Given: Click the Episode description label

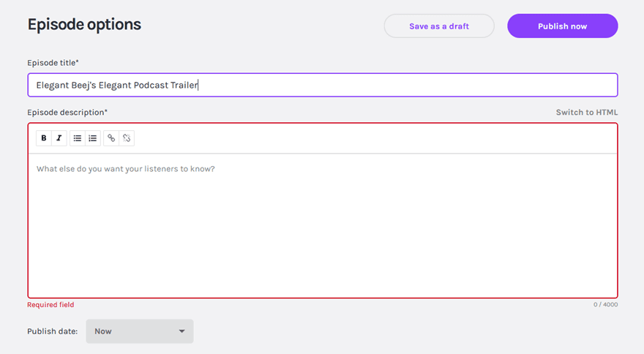Looking at the screenshot, I should point(67,113).
